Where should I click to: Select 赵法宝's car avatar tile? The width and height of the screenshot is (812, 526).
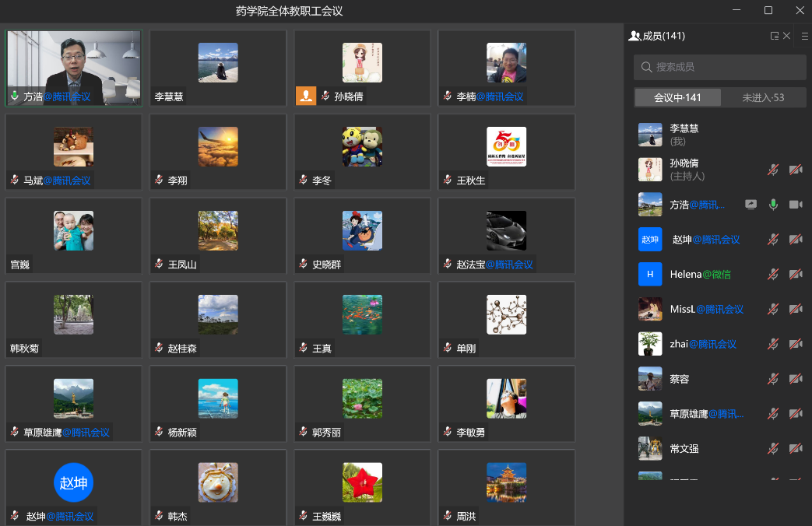pos(506,232)
